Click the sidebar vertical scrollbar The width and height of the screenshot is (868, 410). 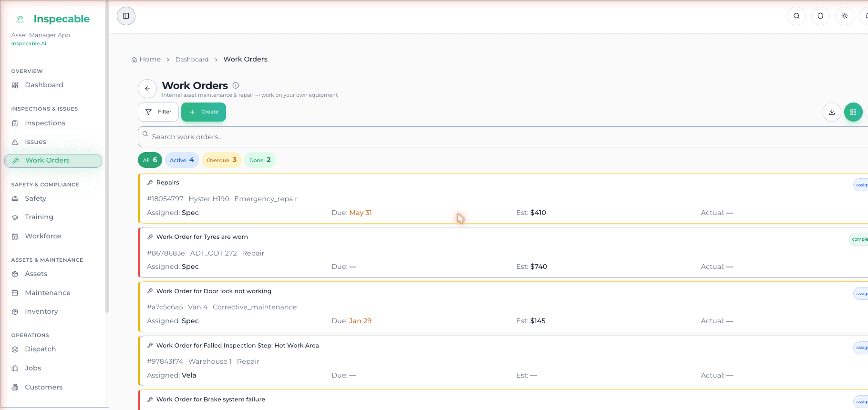(x=107, y=157)
